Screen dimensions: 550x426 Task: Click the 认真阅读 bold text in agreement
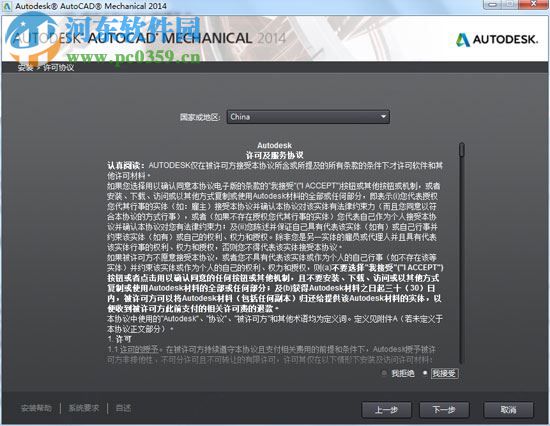click(126, 165)
